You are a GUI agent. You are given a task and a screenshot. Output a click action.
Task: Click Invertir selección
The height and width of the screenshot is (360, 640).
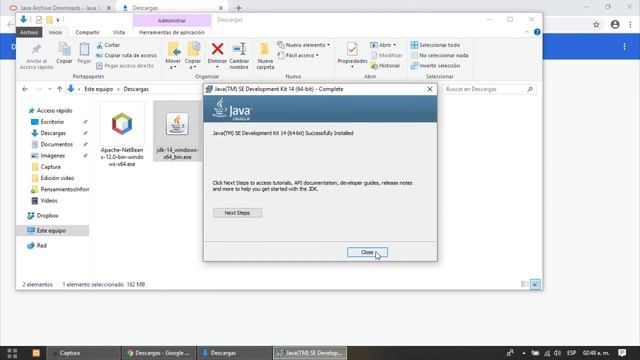point(435,66)
